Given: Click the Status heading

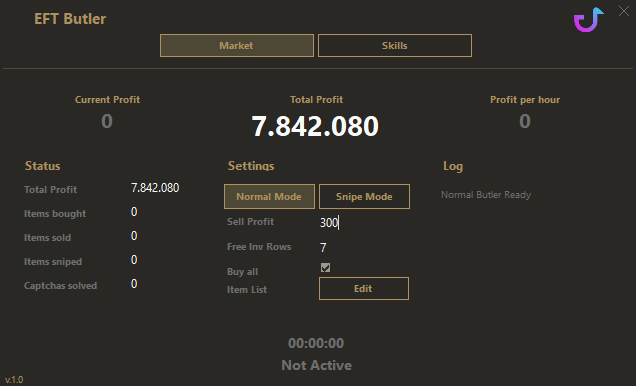Looking at the screenshot, I should [43, 166].
